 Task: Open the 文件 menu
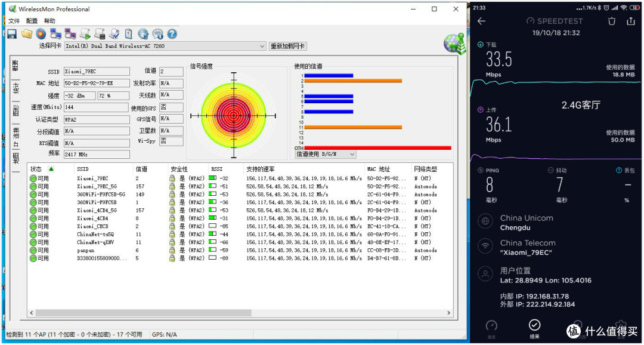14,21
